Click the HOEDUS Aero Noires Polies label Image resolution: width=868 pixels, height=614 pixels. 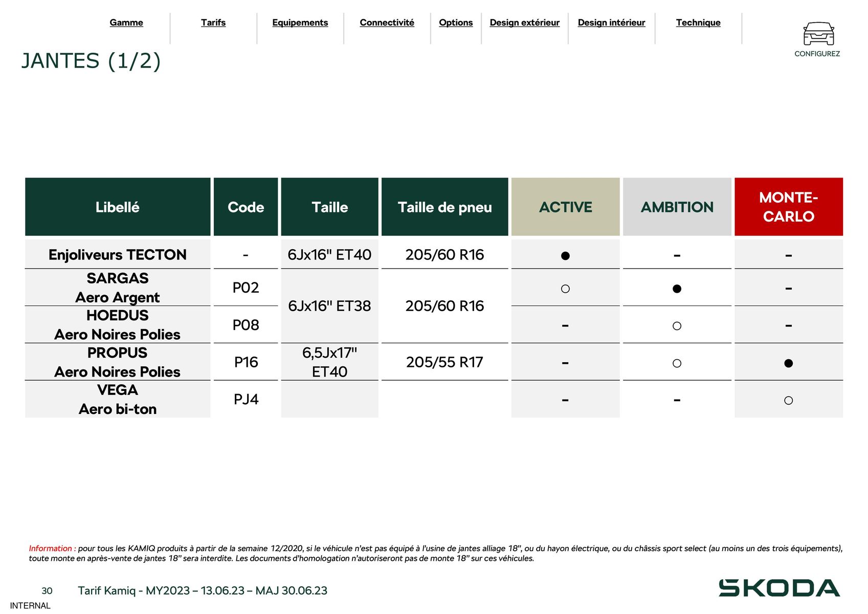[118, 325]
